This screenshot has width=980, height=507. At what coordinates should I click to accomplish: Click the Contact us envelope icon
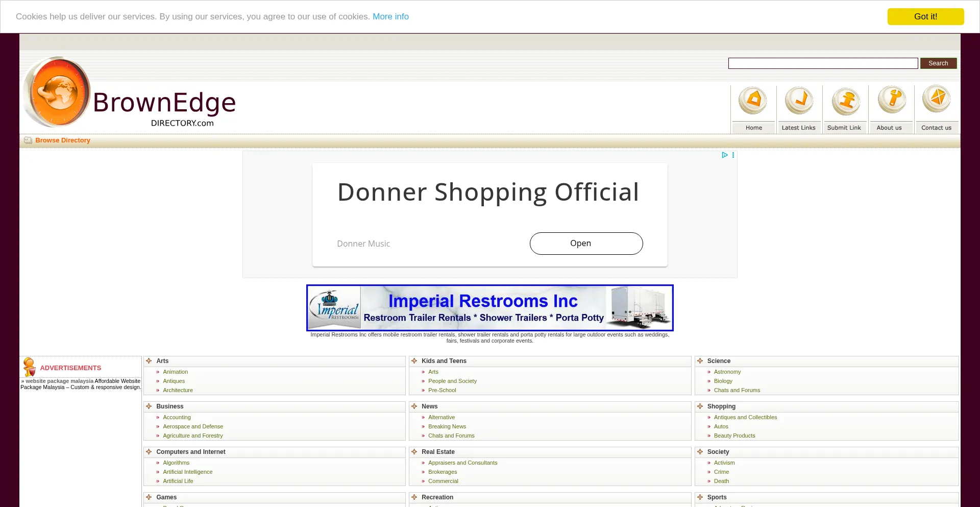(x=937, y=99)
